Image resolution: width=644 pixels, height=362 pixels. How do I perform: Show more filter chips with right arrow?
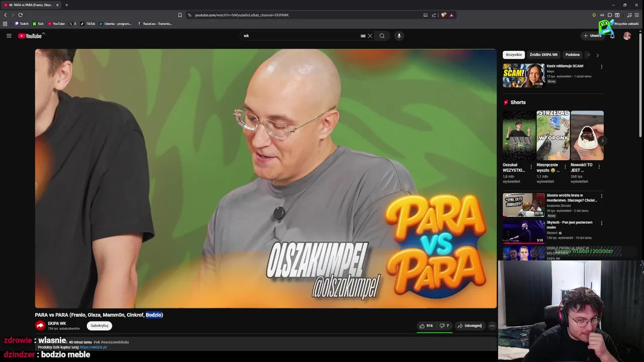point(597,55)
